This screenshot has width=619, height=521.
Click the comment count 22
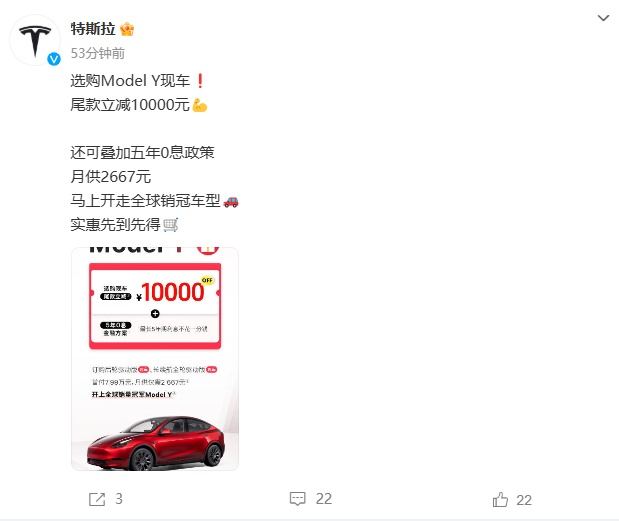coord(324,499)
